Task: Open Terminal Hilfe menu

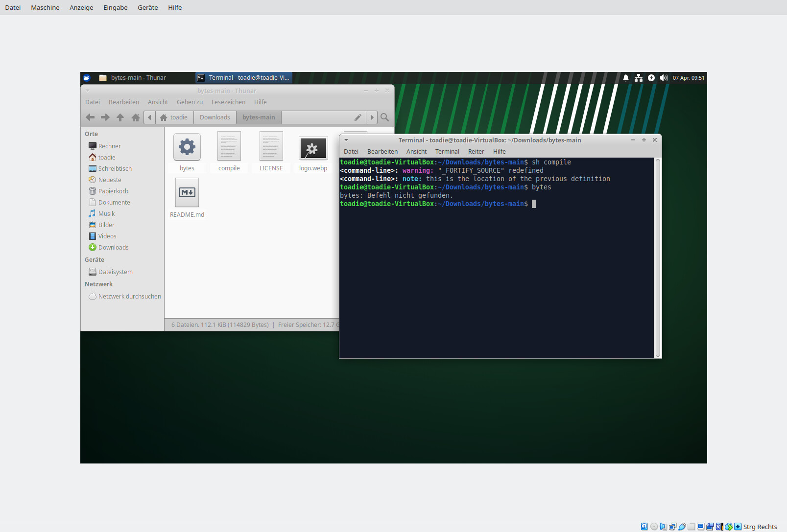Action: coord(500,151)
